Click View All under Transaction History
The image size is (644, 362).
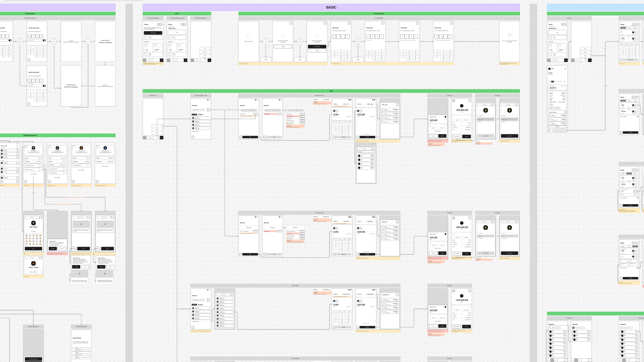[557, 127]
